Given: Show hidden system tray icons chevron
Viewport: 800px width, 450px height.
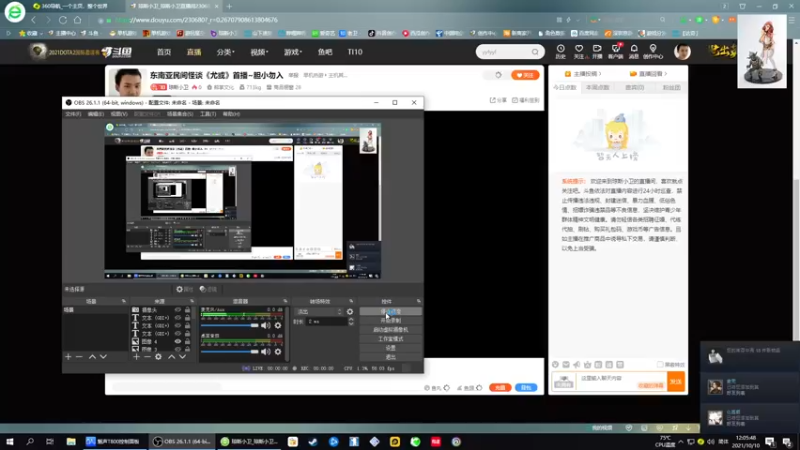Looking at the screenshot, I should [x=681, y=442].
